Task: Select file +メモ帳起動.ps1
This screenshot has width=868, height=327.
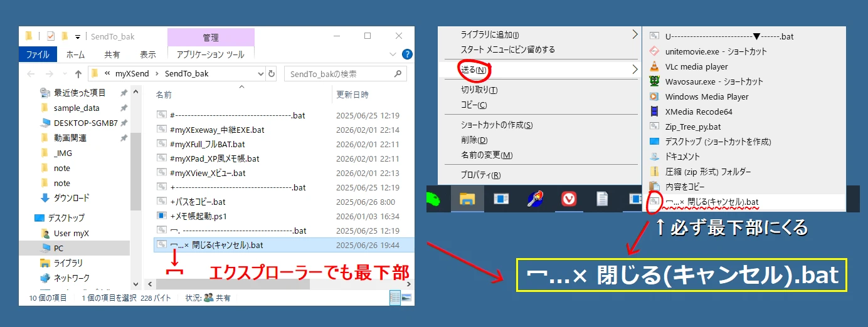Action: 198,217
